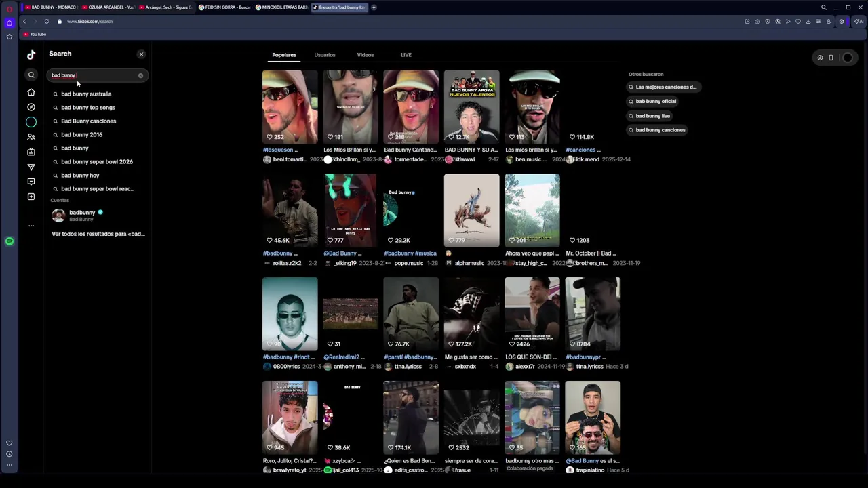Screen dimensions: 868x488
Task: Click the Upload plus icon in the sidebar
Action: 31,197
